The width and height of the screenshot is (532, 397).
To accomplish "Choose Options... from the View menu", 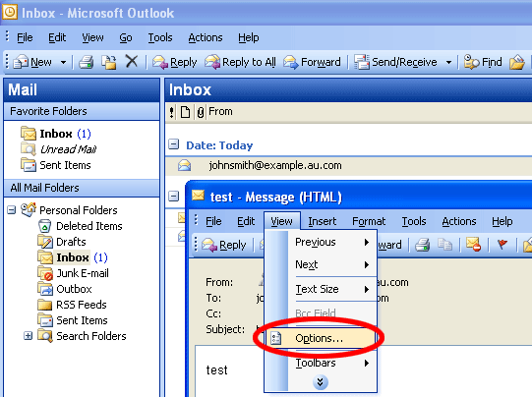I will tap(321, 338).
